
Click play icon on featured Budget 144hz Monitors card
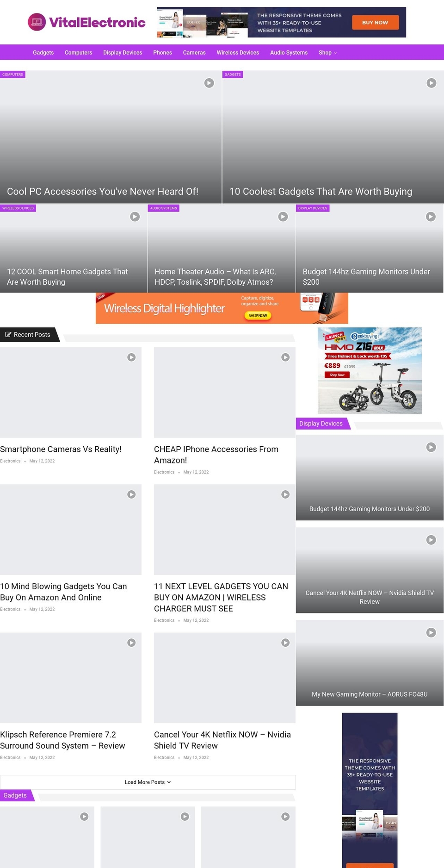pyautogui.click(x=431, y=217)
